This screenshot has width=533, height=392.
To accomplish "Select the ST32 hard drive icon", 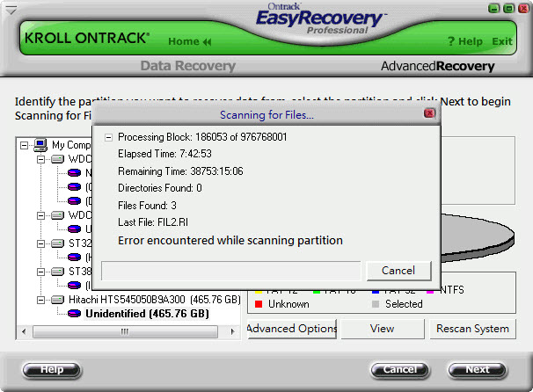I will click(x=57, y=243).
